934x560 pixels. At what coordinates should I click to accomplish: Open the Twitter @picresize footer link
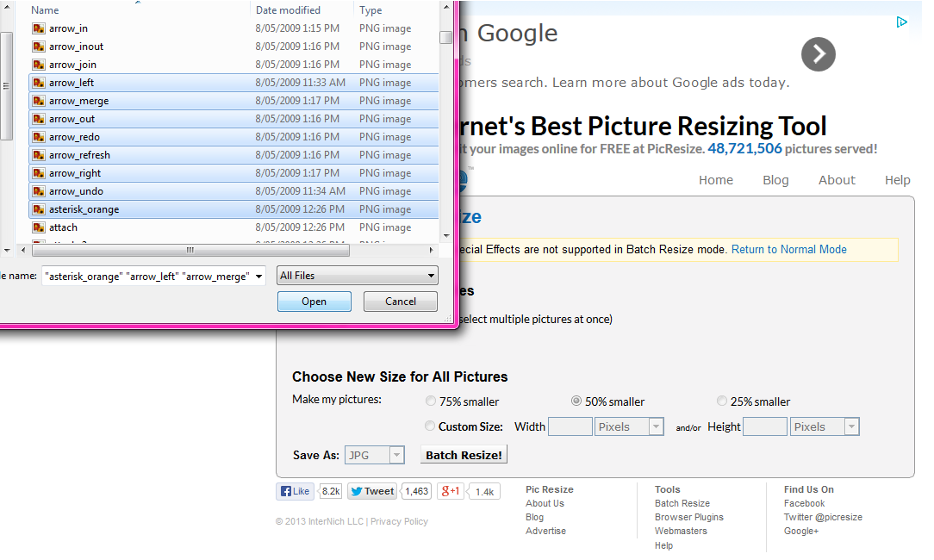(x=823, y=517)
